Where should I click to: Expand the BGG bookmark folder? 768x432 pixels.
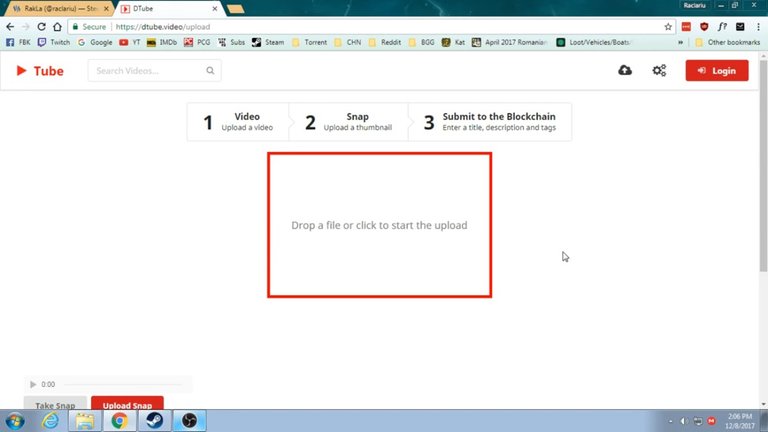421,43
